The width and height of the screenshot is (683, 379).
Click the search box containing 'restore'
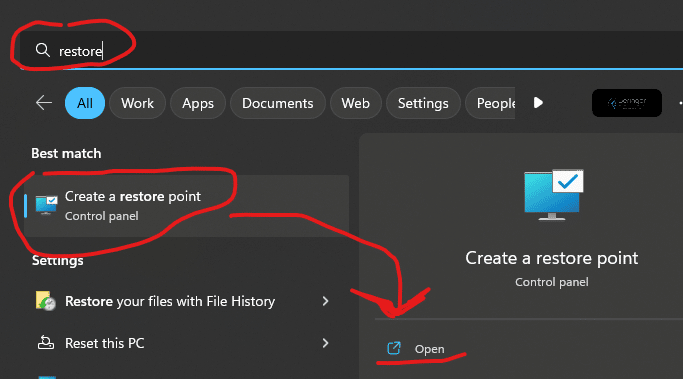point(351,50)
